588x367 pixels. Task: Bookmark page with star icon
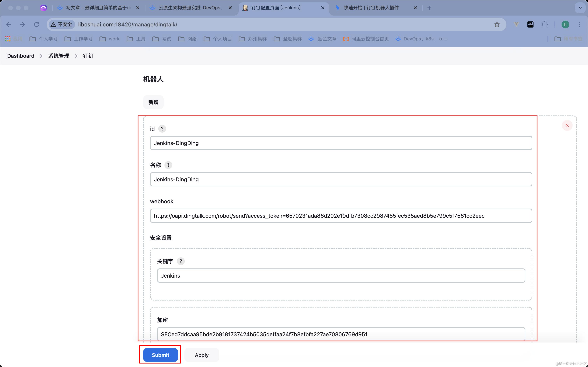coord(497,24)
